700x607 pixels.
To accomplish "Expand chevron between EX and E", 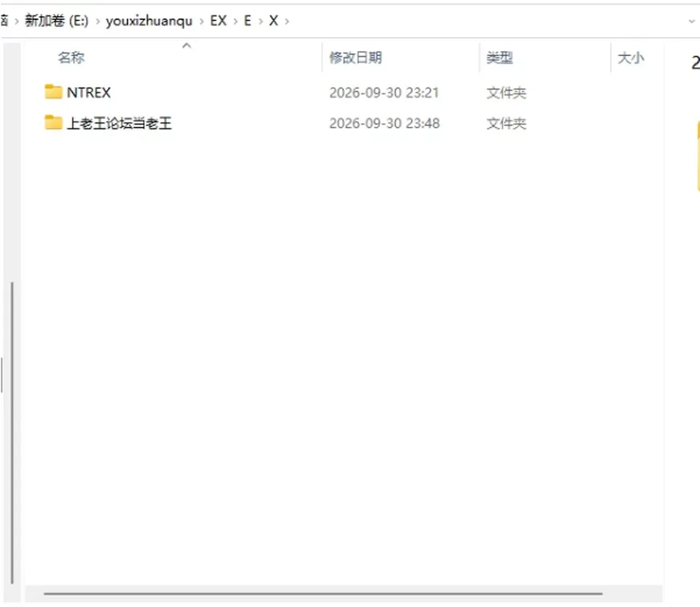I will (236, 21).
